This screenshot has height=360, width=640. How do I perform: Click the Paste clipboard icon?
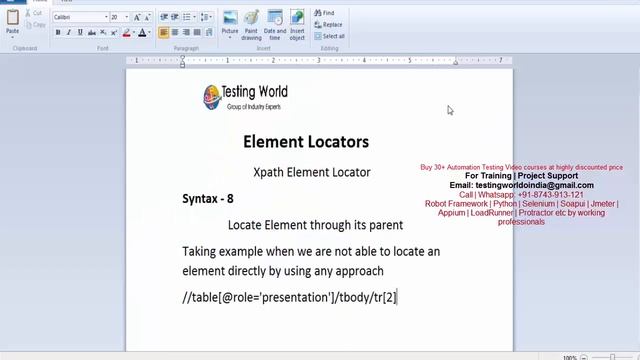click(13, 17)
